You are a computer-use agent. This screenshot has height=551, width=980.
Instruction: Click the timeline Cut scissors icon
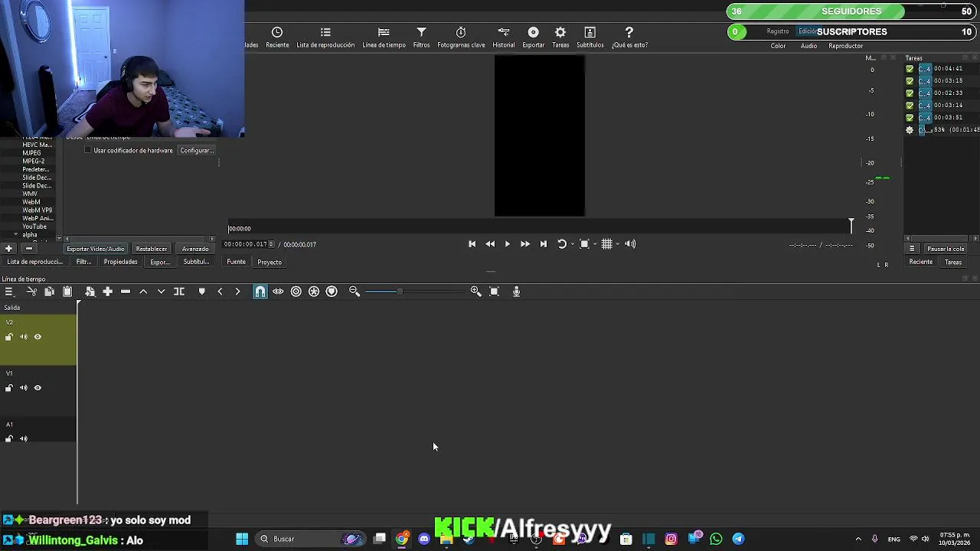tap(31, 292)
